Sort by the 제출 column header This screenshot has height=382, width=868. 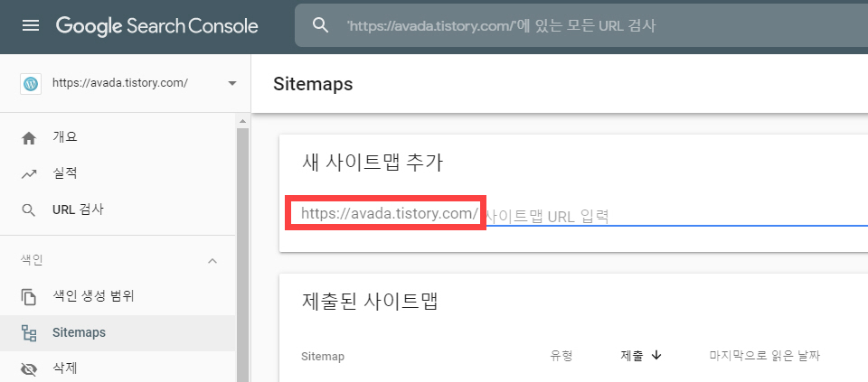(x=632, y=356)
